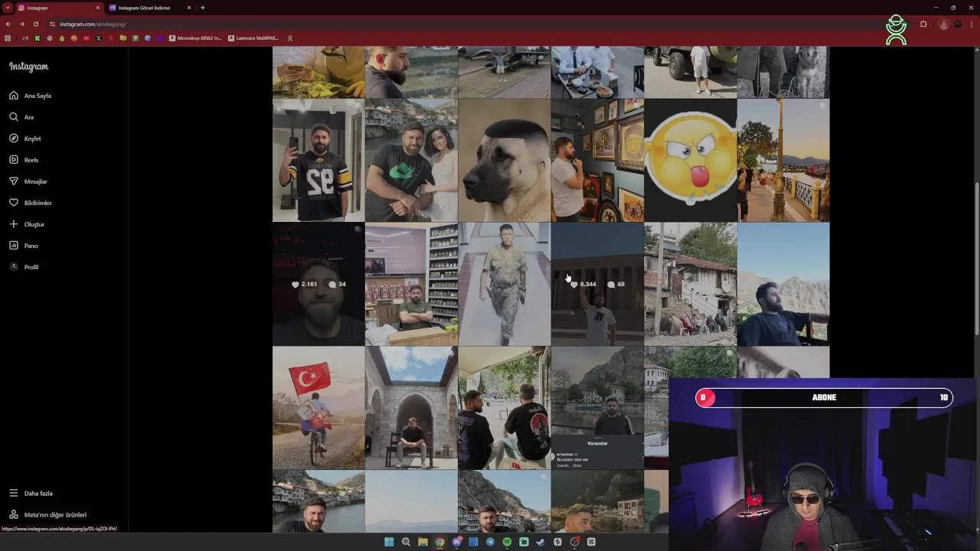Open Windows Start menu
Viewport: 980px width, 551px height.
[x=389, y=542]
